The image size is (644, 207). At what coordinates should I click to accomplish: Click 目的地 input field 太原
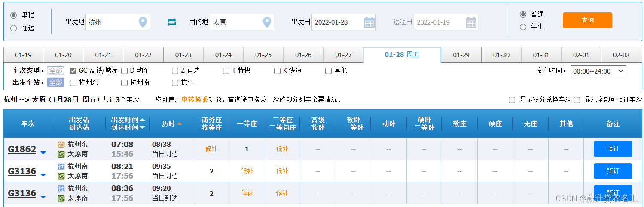tap(241, 22)
